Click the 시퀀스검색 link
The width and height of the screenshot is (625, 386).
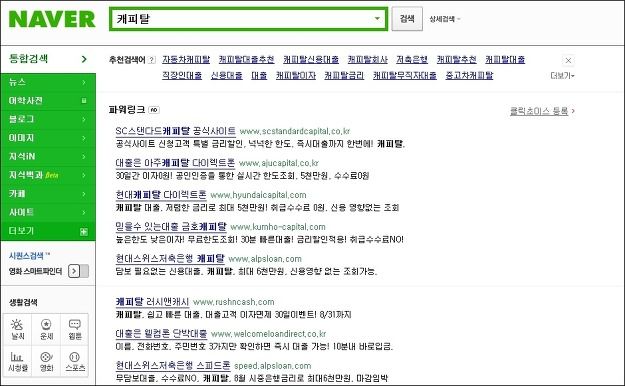click(29, 256)
